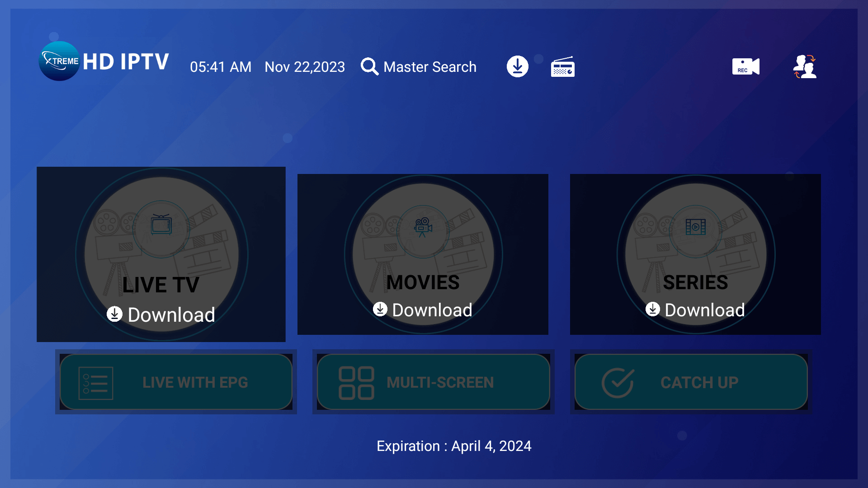868x488 pixels.
Task: Open the radio icon in top bar
Action: click(x=562, y=67)
